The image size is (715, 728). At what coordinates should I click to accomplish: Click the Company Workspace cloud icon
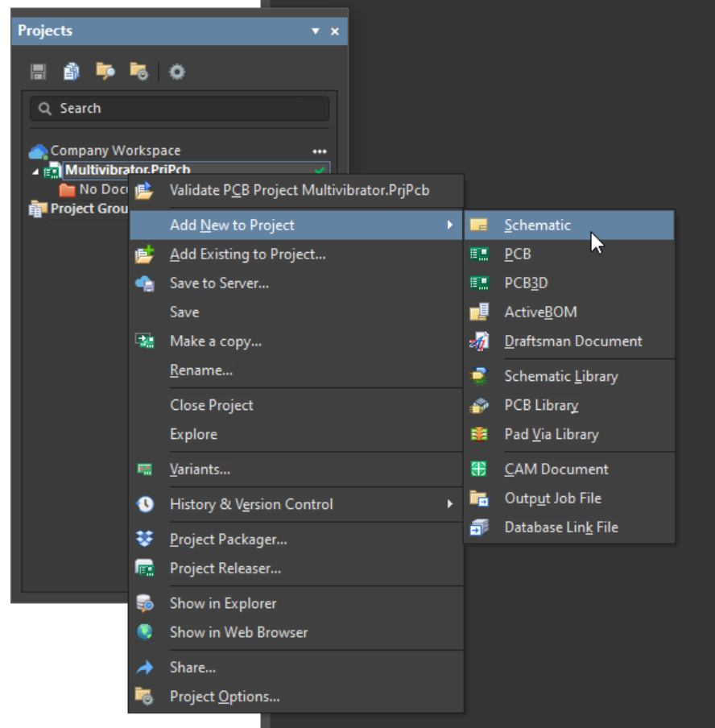click(38, 151)
